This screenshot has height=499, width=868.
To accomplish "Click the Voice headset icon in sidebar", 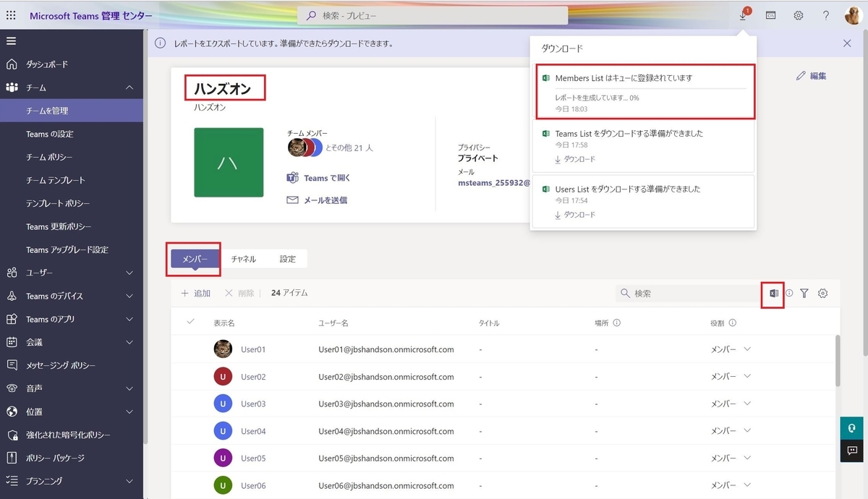I will pos(12,388).
